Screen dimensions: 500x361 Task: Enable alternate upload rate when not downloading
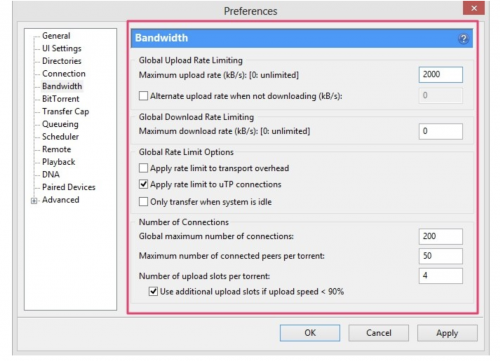tap(143, 96)
